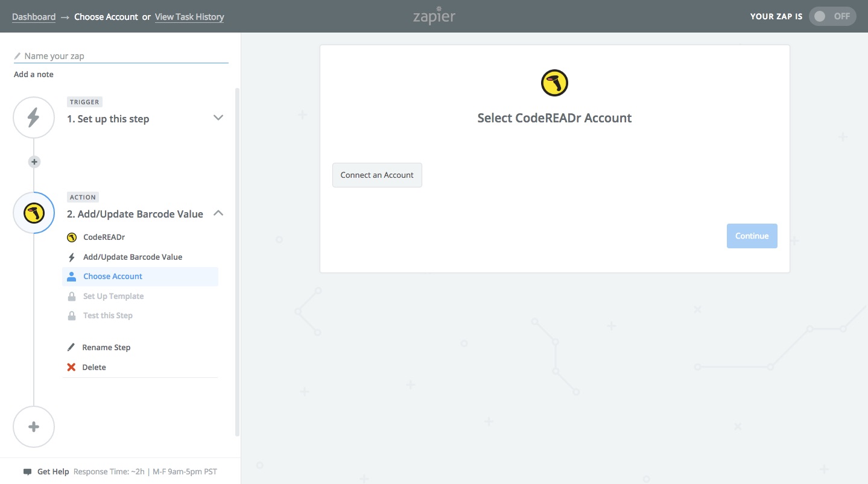Expand the trigger step chevron

[x=218, y=118]
